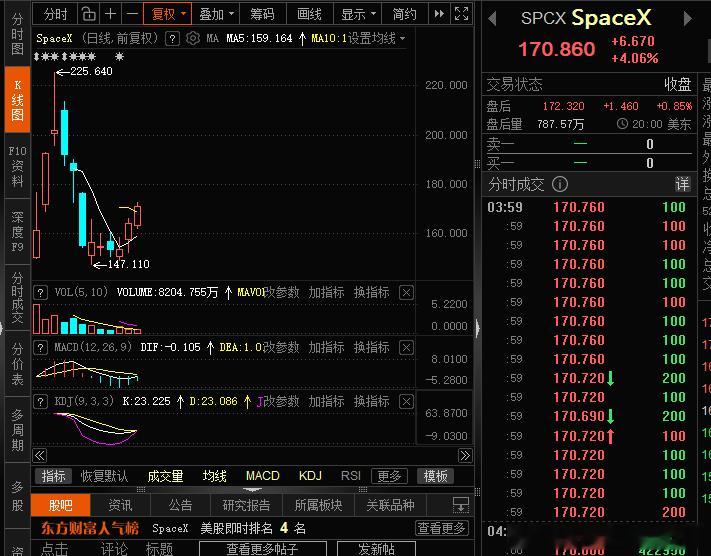Click the 147.110 low price label
711x556 pixels.
click(128, 264)
